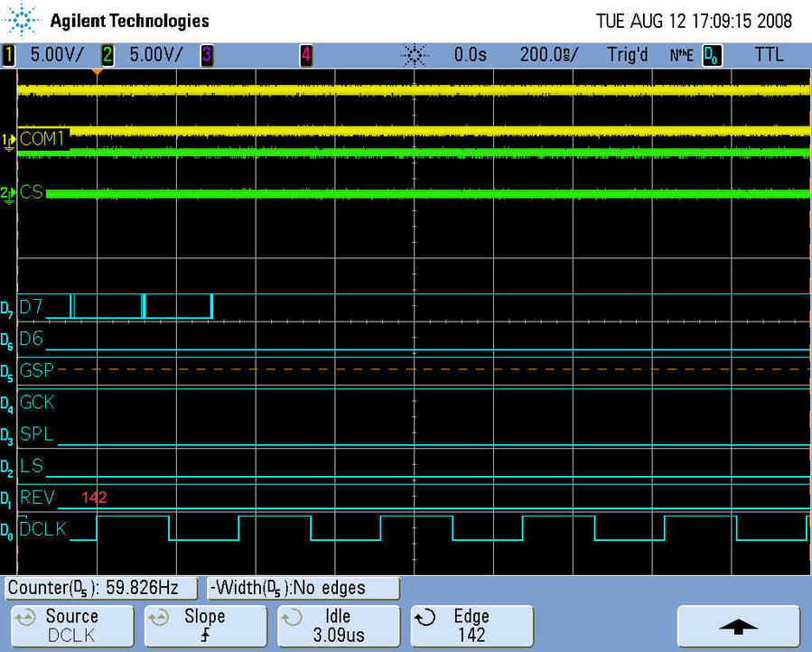The height and width of the screenshot is (652, 812).
Task: Enable the purple channel 3 indicator
Action: point(206,55)
